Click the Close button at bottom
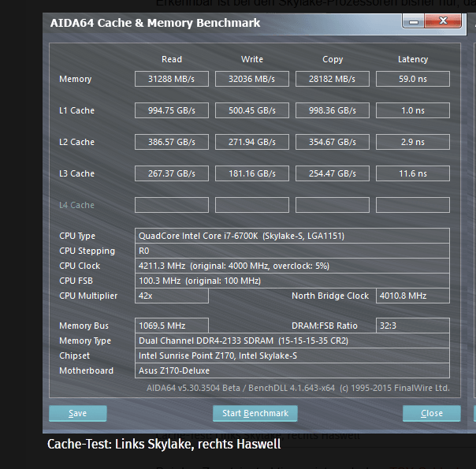The width and height of the screenshot is (476, 469). (x=431, y=413)
